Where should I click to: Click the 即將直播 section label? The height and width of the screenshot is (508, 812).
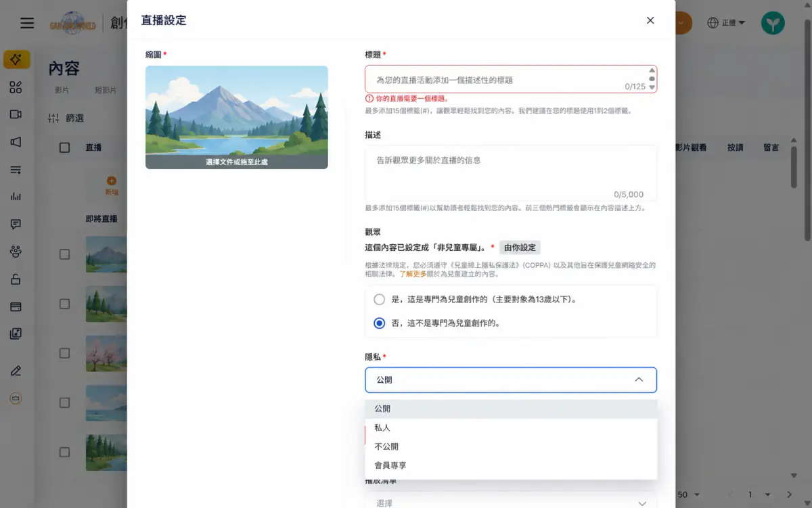point(101,219)
